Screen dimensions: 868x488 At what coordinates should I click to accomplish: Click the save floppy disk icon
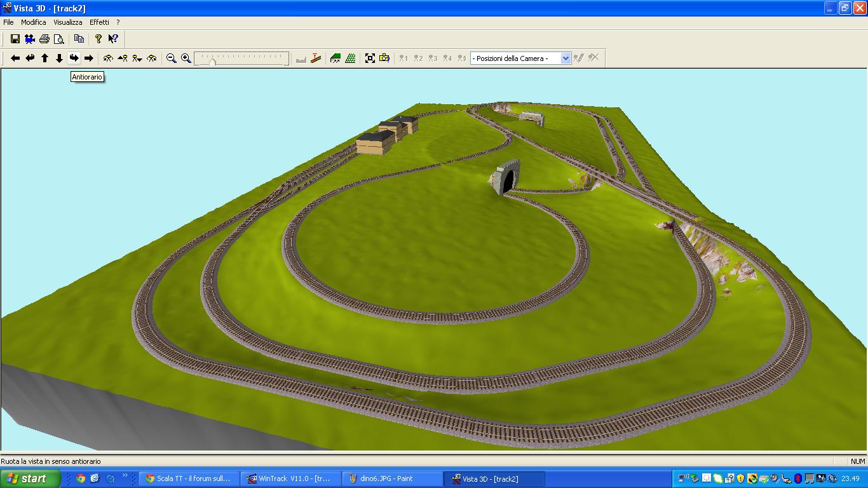(15, 39)
